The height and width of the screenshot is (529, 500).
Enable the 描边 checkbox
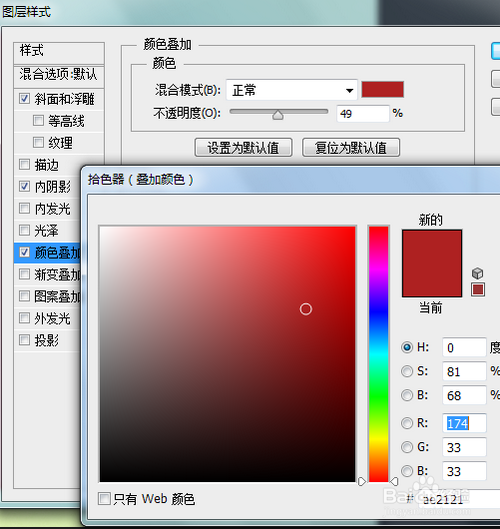coord(24,164)
